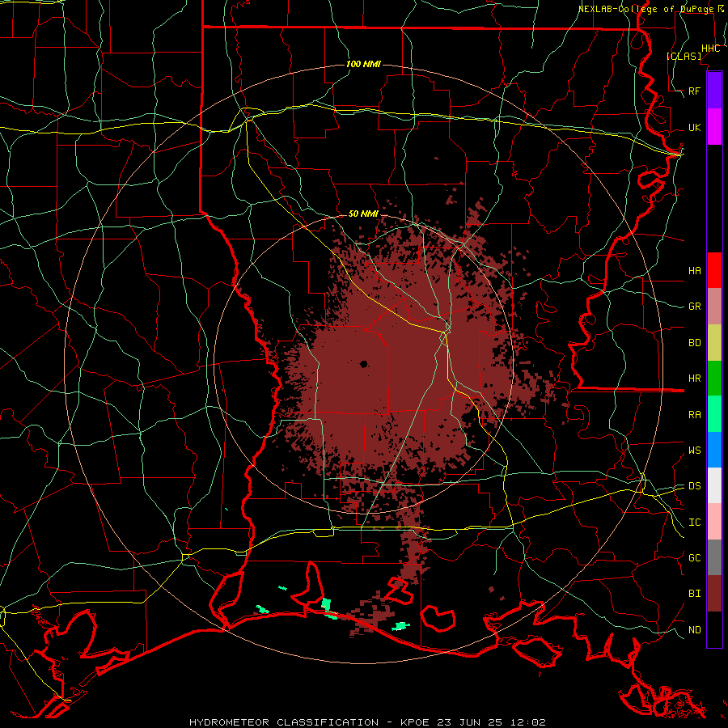The image size is (728, 728).
Task: Click the WS blue legend swatch
Action: pyautogui.click(x=714, y=450)
